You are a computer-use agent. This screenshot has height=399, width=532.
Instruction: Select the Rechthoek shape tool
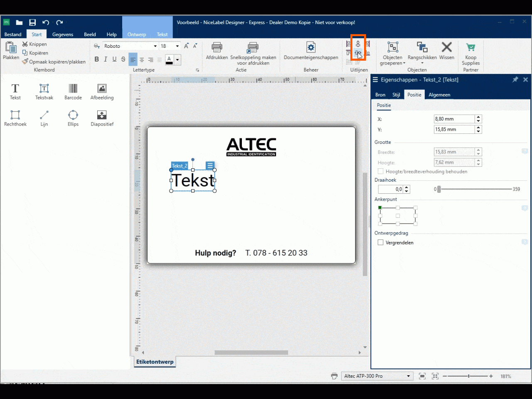pos(15,118)
